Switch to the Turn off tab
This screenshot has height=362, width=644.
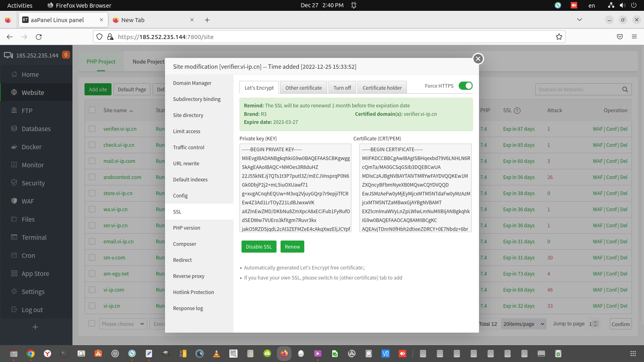coord(342,88)
